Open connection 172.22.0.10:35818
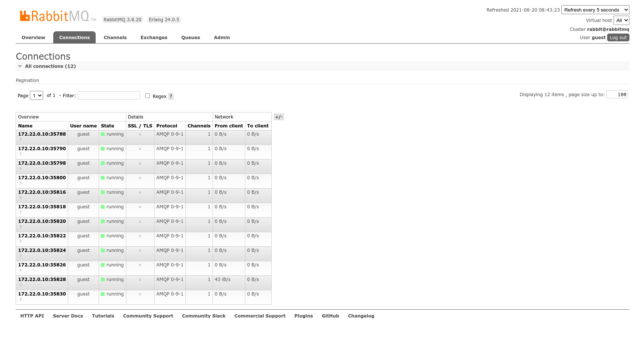Image resolution: width=644 pixels, height=338 pixels. click(42, 207)
